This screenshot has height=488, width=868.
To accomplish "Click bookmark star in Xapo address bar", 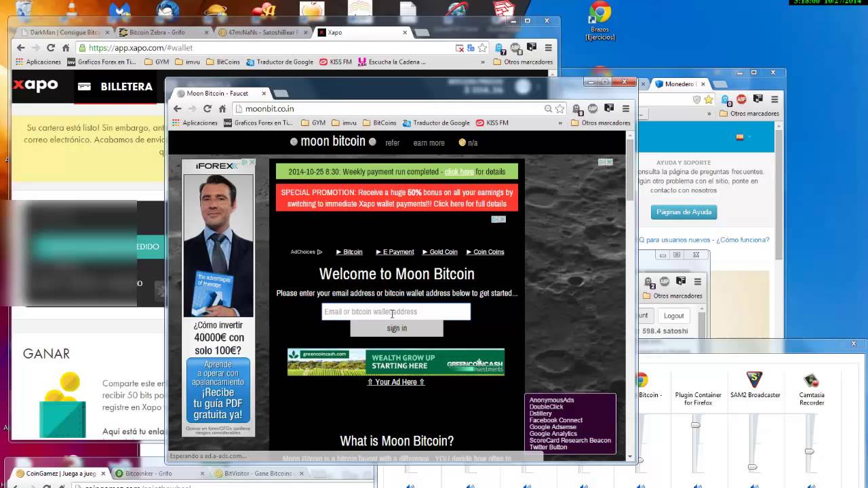I will (x=482, y=48).
